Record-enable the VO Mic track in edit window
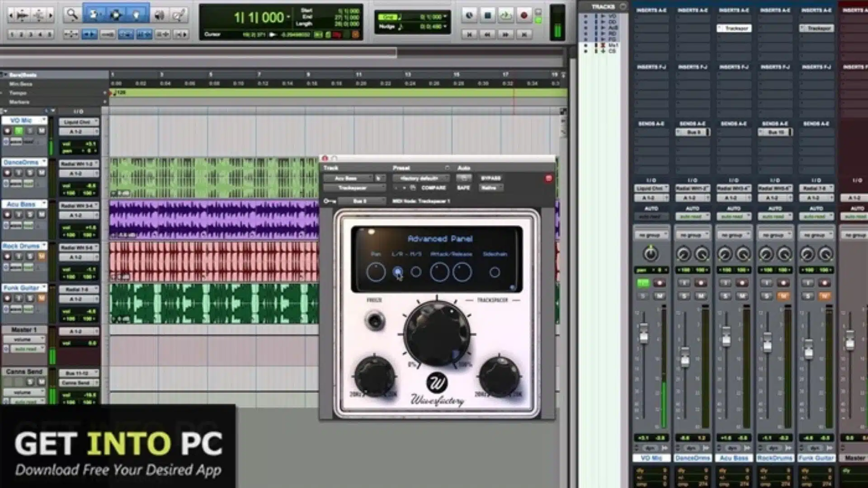This screenshot has width=868, height=488. point(7,131)
